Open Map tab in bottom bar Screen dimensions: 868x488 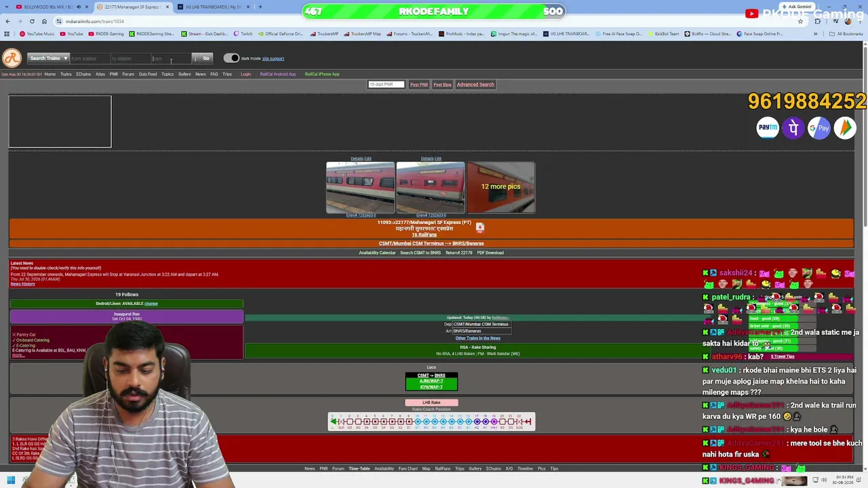pos(426,468)
